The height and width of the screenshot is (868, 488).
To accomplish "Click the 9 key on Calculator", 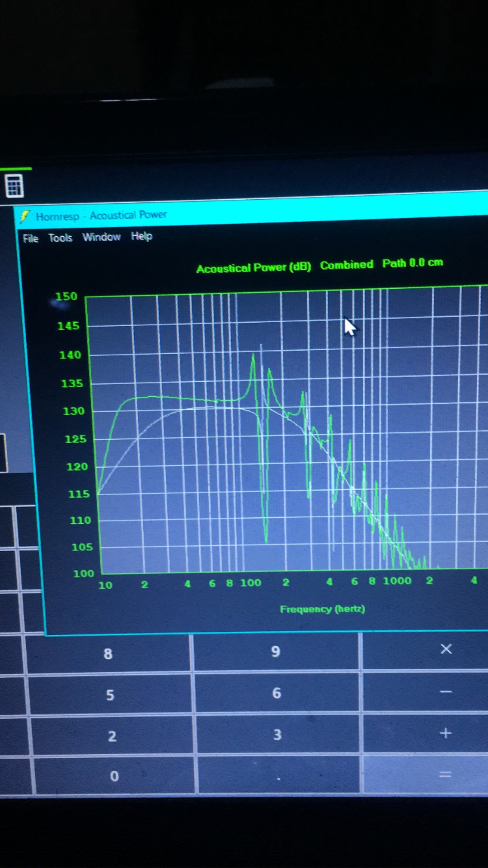I will tap(276, 652).
